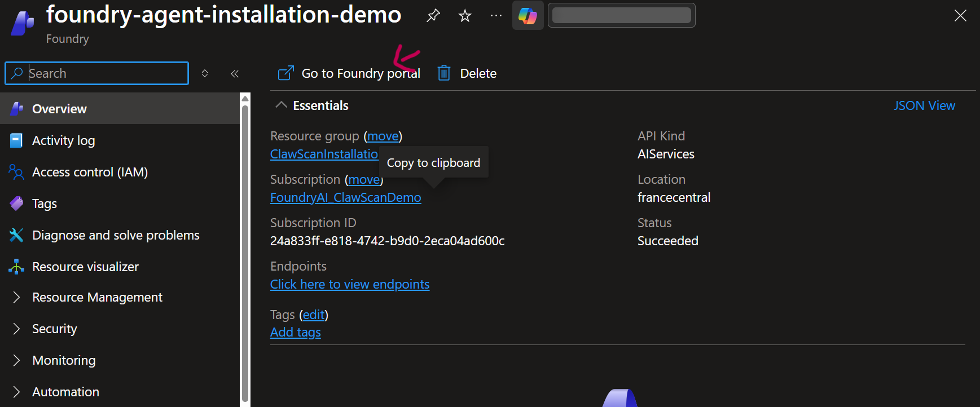Image resolution: width=980 pixels, height=407 pixels.
Task: Click the trash can Delete icon
Action: pyautogui.click(x=444, y=73)
